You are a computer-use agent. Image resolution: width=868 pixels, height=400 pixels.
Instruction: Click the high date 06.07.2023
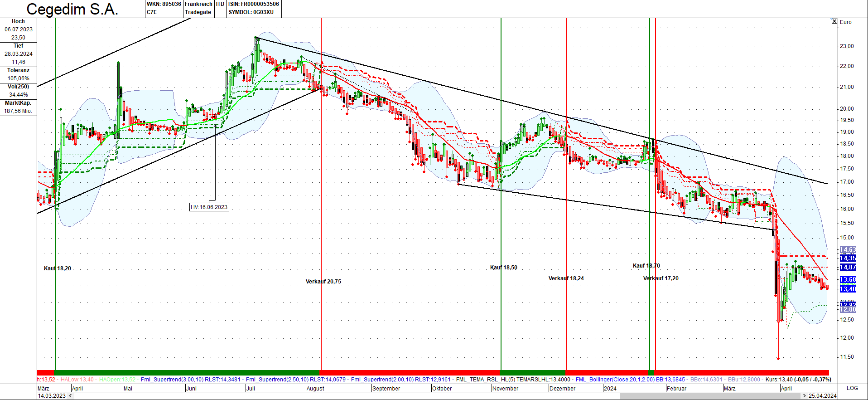(x=19, y=29)
